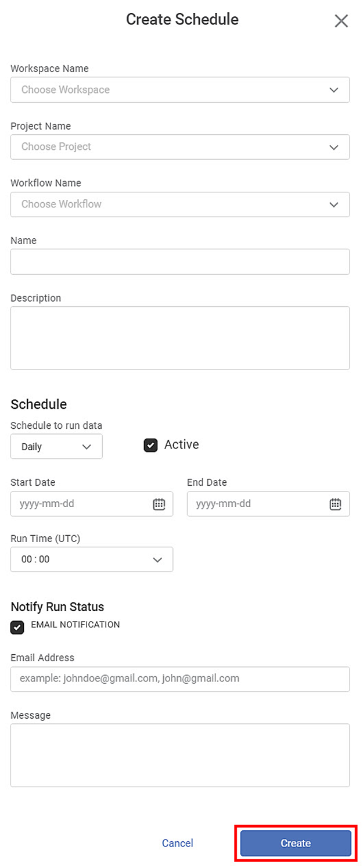363x868 pixels.
Task: Click the Start Date yyyy-mm-dd field
Action: point(92,504)
